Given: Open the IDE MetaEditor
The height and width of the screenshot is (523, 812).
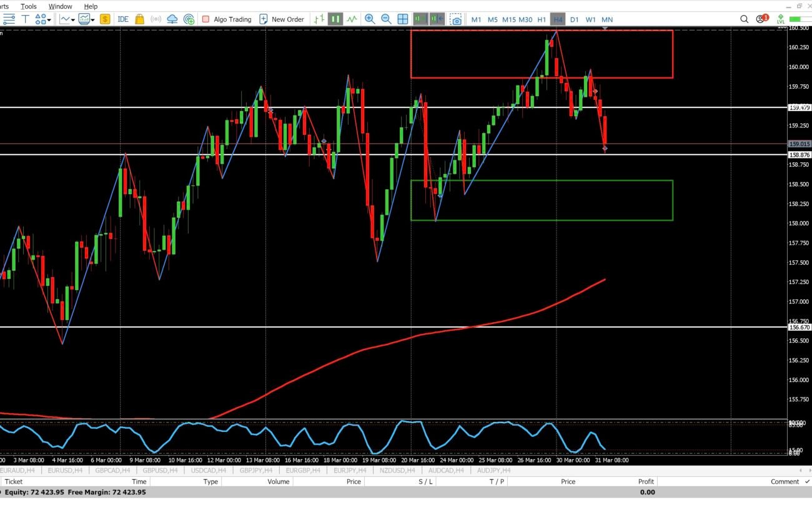Looking at the screenshot, I should [x=123, y=19].
